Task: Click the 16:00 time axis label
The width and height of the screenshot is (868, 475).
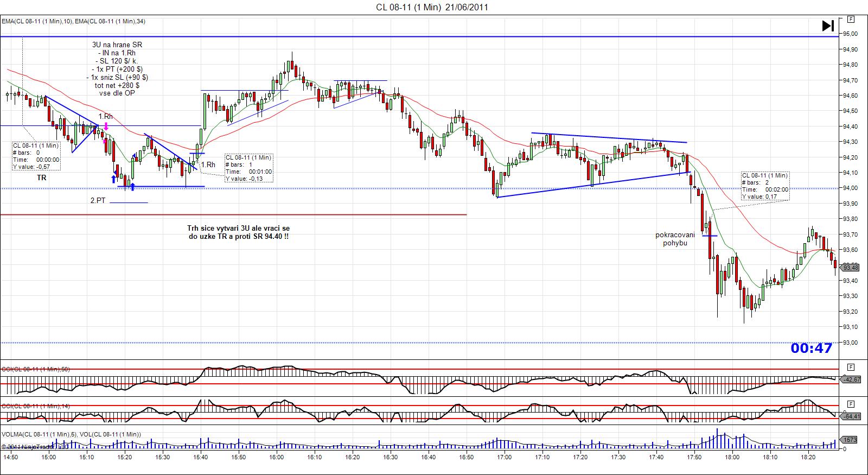Action: click(x=276, y=457)
